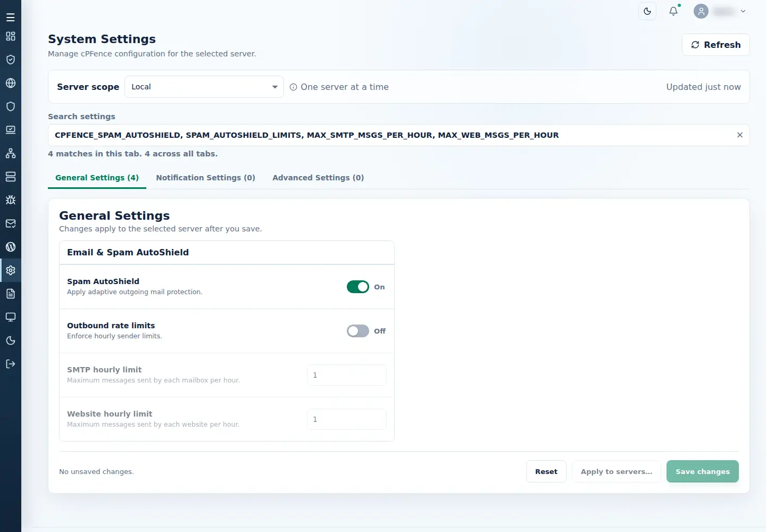
Task: Click Save changes button
Action: point(703,471)
